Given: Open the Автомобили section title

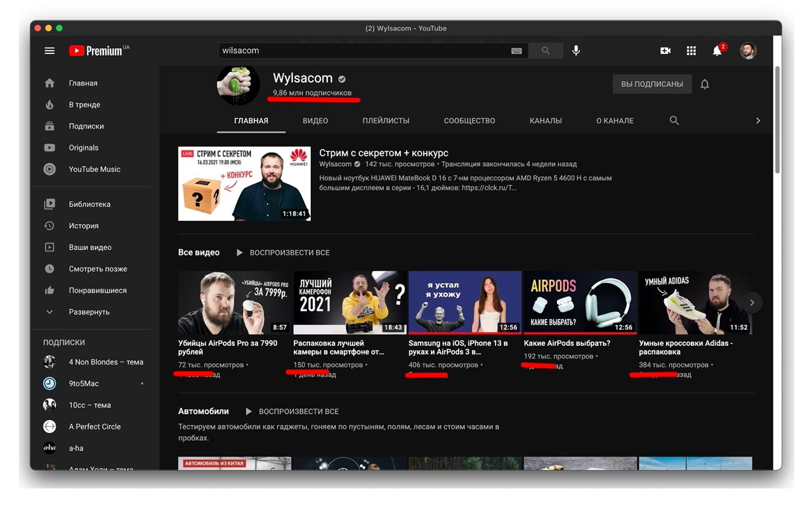Looking at the screenshot, I should point(203,411).
